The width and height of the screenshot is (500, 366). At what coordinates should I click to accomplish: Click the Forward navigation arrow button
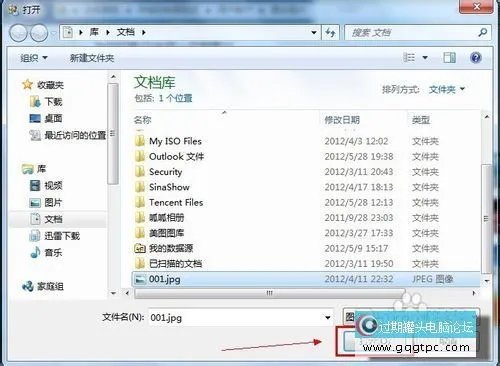39,33
